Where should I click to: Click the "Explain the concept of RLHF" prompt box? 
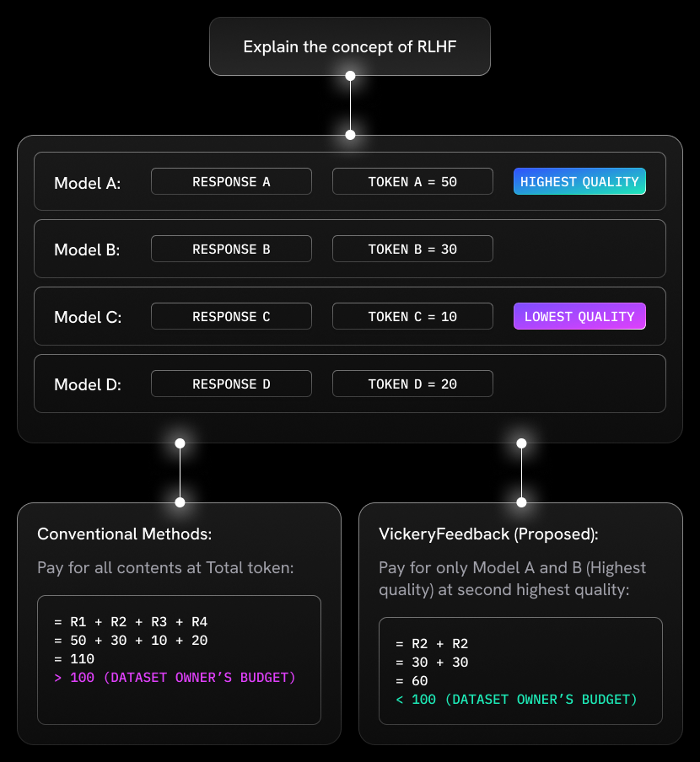349,46
